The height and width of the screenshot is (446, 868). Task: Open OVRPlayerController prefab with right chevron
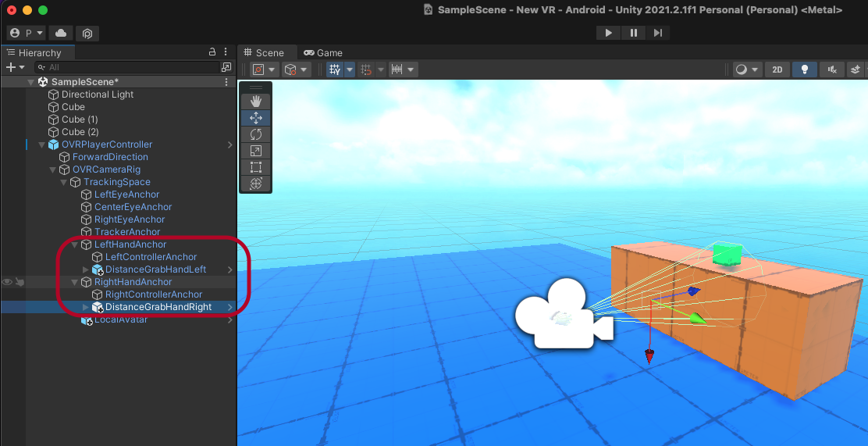coord(229,145)
